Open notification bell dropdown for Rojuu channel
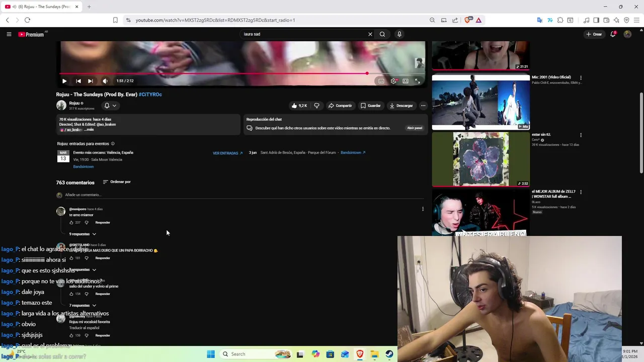The height and width of the screenshot is (362, 644). pos(110,106)
